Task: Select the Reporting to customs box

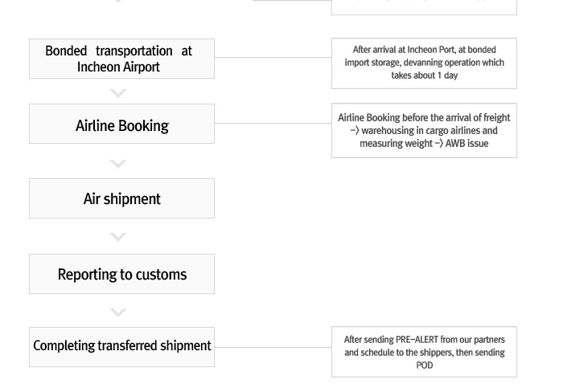Action: pos(121,274)
